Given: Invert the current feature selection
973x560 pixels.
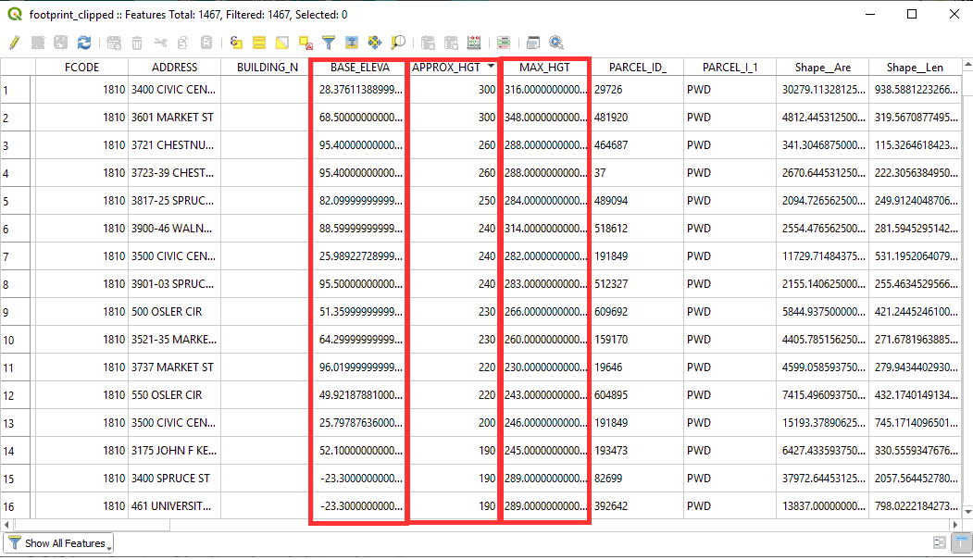Looking at the screenshot, I should click(282, 43).
